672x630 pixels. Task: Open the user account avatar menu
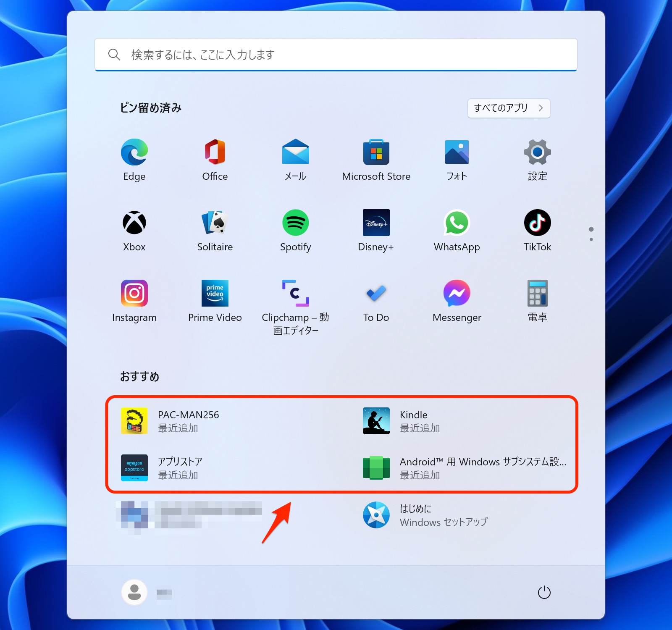(134, 592)
